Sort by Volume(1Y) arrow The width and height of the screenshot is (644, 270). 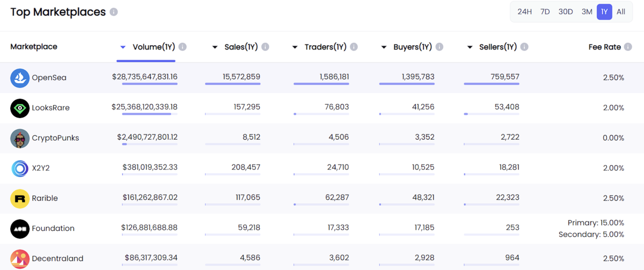[123, 47]
